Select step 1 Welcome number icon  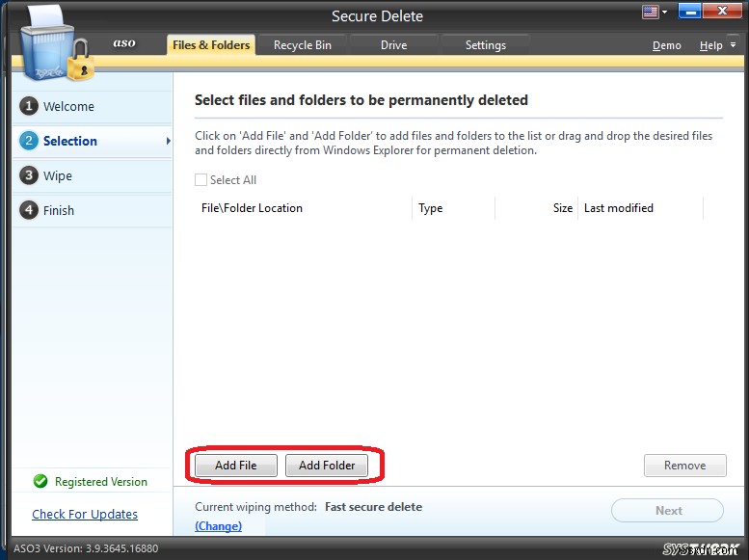(29, 106)
